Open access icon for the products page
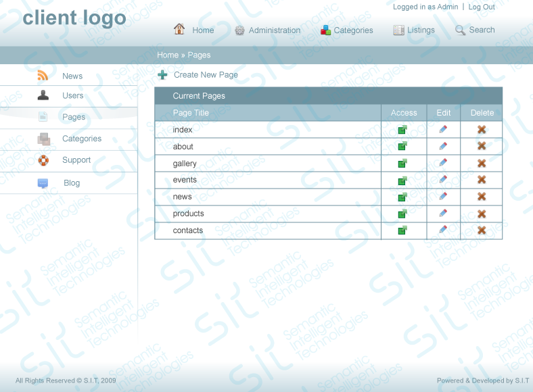 click(402, 214)
